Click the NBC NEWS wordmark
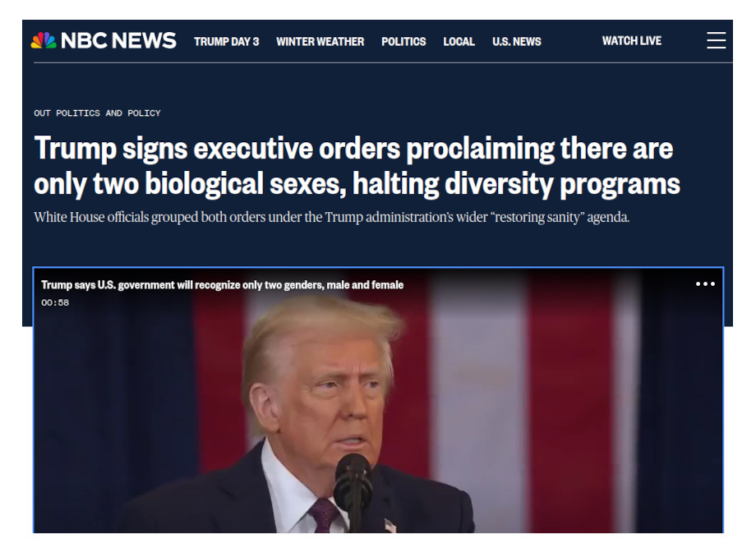This screenshot has width=756, height=539. pyautogui.click(x=118, y=40)
